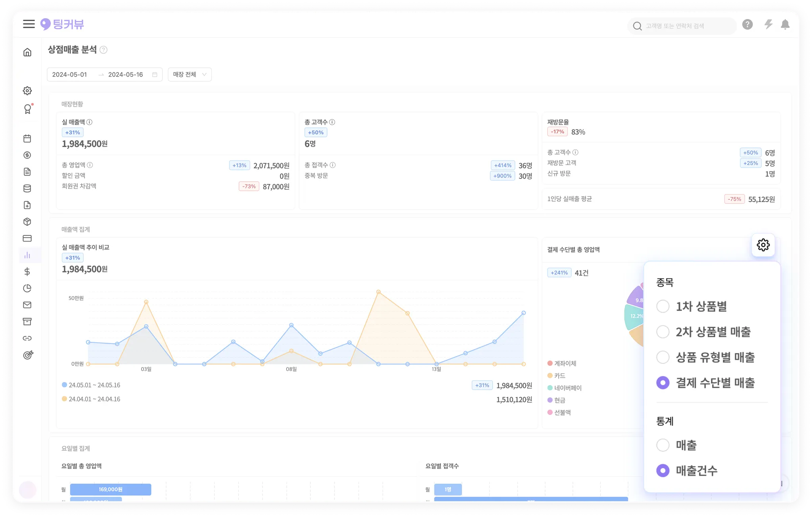Click the customer search input field
This screenshot has width=812, height=517.
[x=682, y=26]
